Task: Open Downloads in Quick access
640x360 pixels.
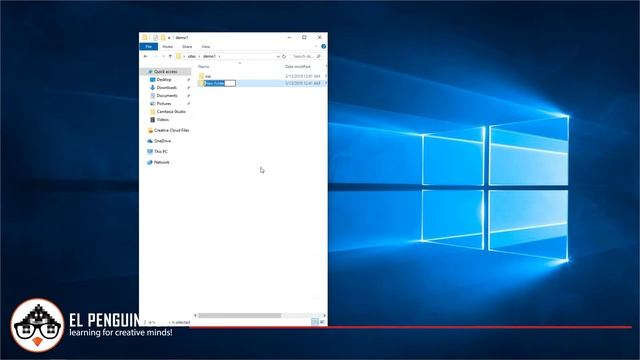Action: click(167, 87)
